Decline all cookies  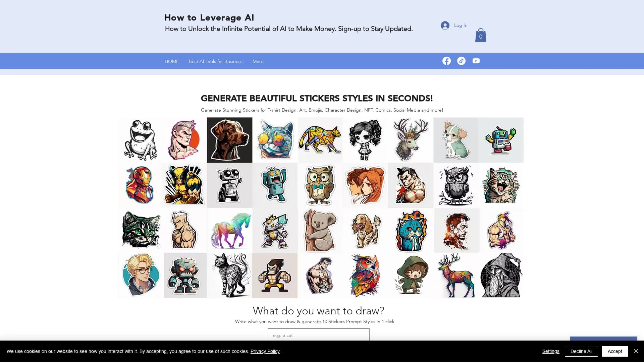click(581, 351)
